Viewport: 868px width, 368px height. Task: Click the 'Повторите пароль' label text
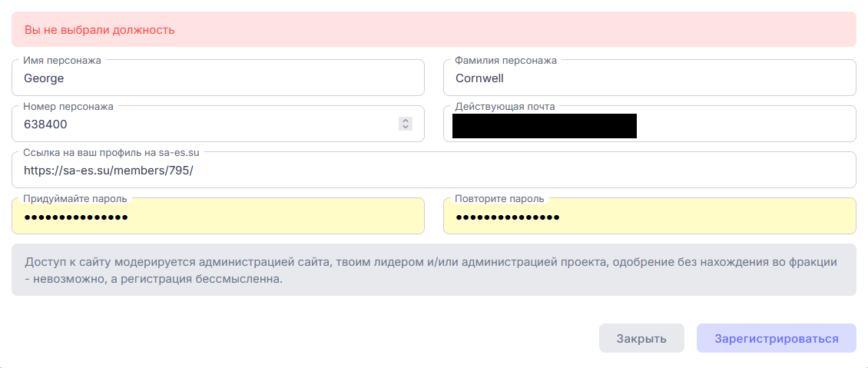[499, 198]
